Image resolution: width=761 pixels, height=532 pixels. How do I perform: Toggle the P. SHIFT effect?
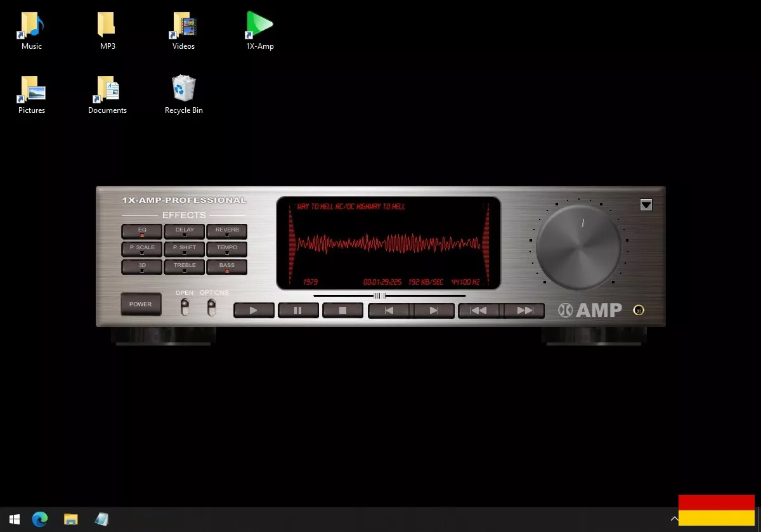tap(185, 249)
